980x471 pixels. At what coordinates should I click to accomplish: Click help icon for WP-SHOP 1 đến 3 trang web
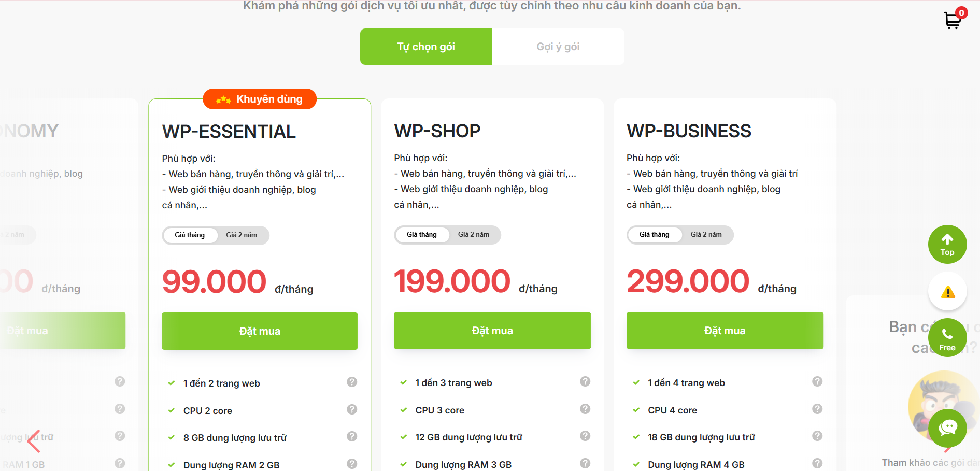coord(585,382)
